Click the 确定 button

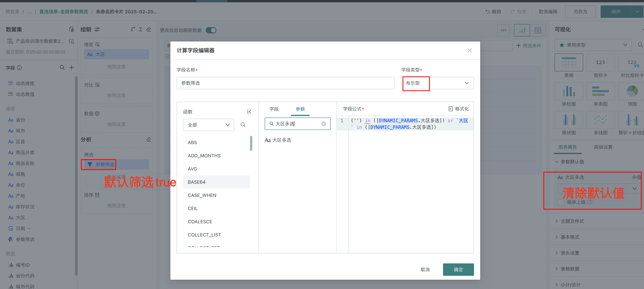click(x=458, y=269)
